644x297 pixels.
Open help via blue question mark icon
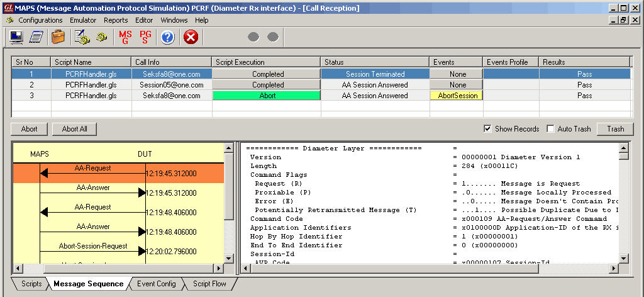click(x=167, y=37)
